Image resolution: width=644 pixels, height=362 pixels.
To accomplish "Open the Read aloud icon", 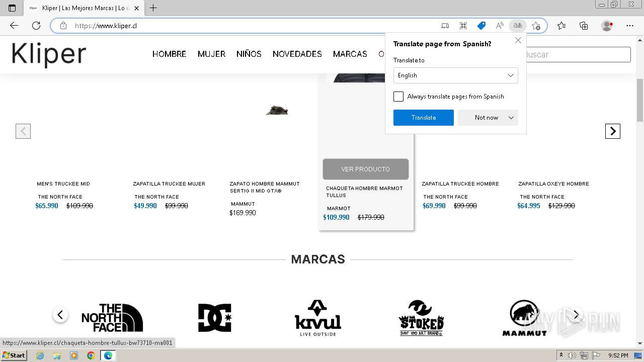I will (x=500, y=26).
